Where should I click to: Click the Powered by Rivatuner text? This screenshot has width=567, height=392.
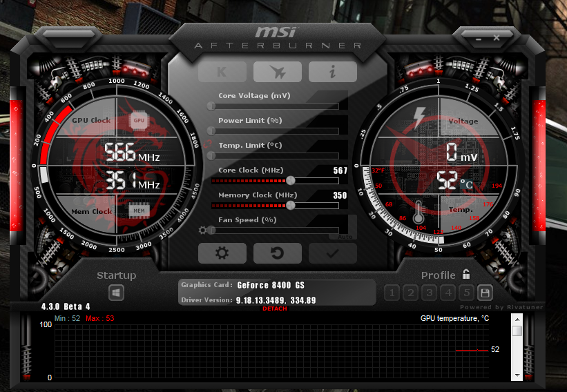coord(501,307)
